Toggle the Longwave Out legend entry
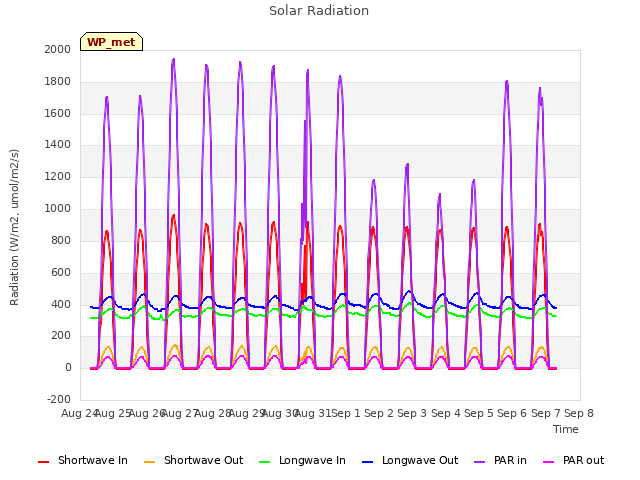 click(410, 460)
